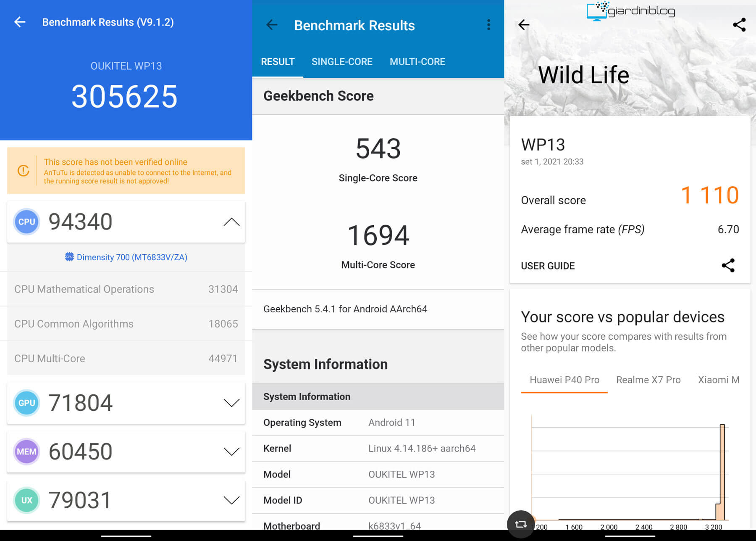Tap the Model ID OUKITEL WP13 row
This screenshot has height=541, width=756.
378,500
